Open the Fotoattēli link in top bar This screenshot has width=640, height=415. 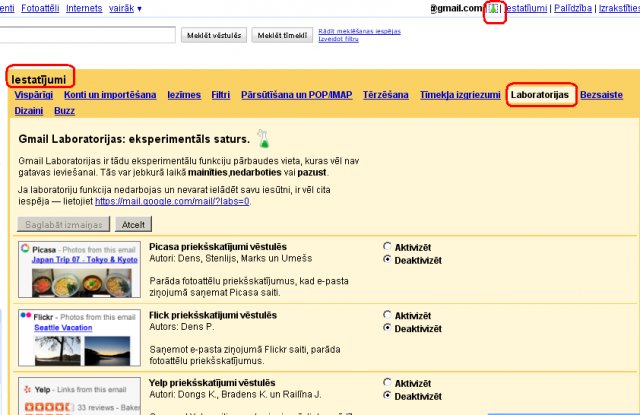pos(40,8)
